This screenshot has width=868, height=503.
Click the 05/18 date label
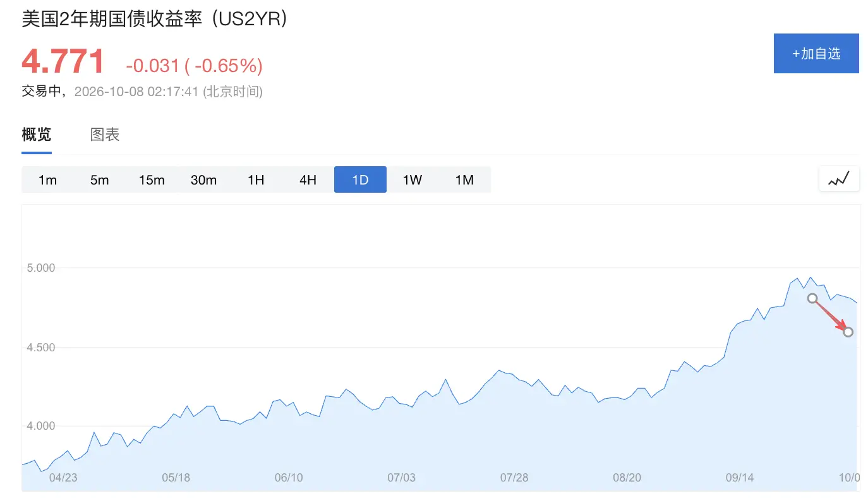click(x=176, y=478)
